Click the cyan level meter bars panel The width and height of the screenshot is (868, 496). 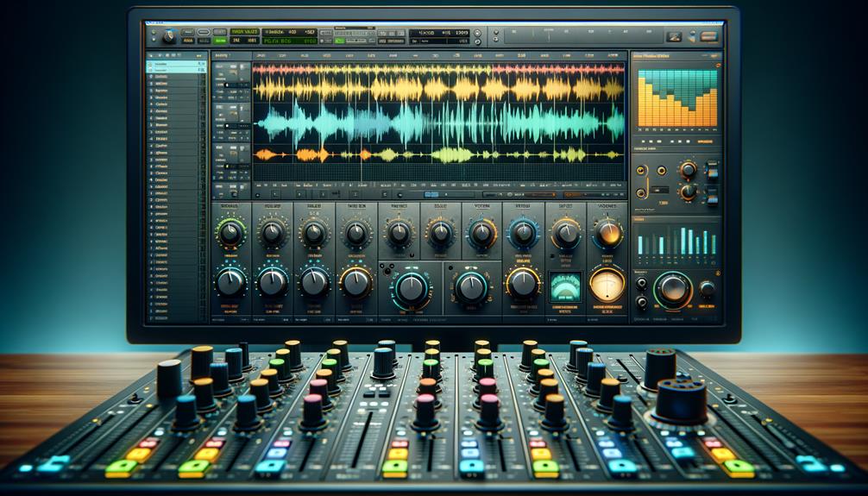(x=677, y=241)
